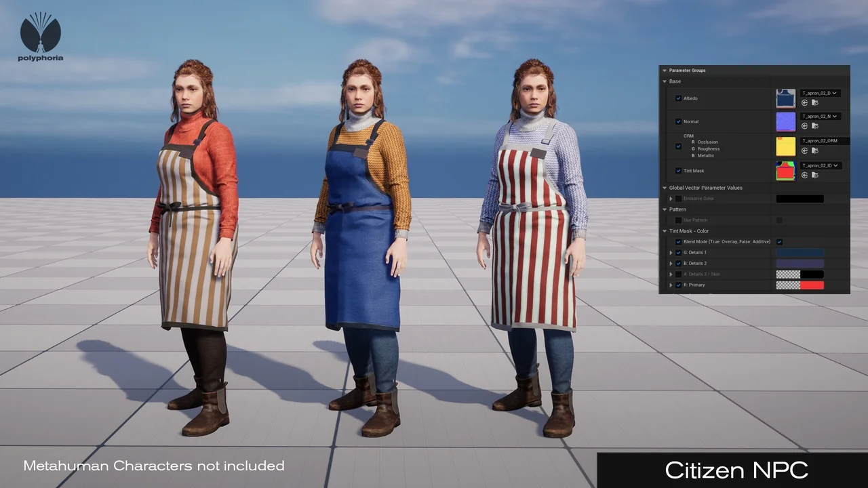This screenshot has width=868, height=488.
Task: Browse to Normal texture in Content Browser
Action: 814,126
